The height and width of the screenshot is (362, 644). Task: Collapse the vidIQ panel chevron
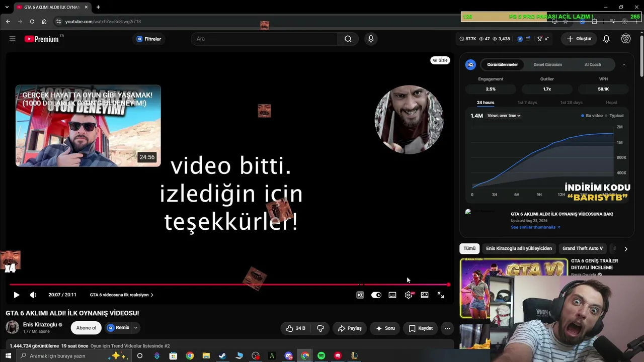tap(624, 64)
